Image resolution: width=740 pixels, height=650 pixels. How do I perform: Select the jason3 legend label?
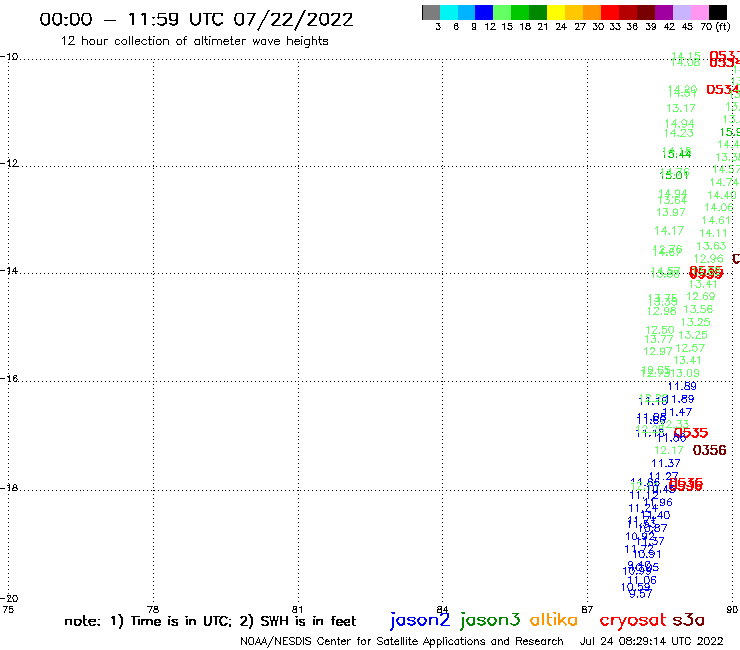tap(490, 620)
